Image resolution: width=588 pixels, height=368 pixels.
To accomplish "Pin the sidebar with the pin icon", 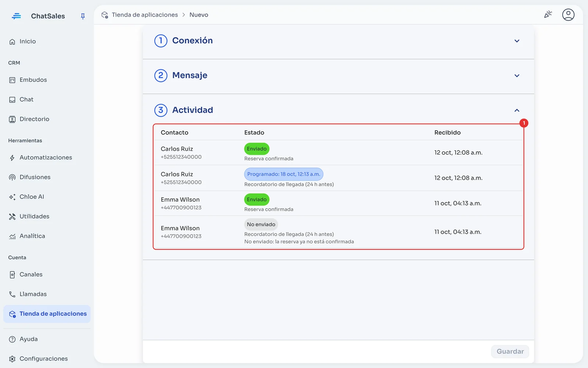I will pos(83,16).
